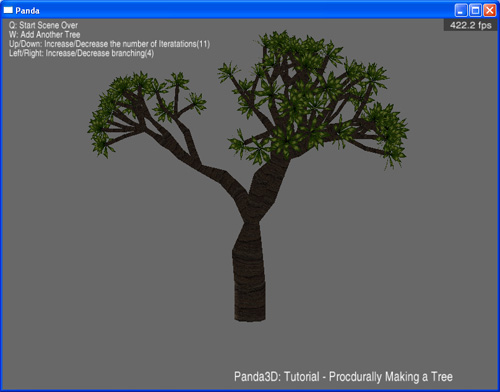Image resolution: width=500 pixels, height=392 pixels.
Task: Click 'Left/Right: Increase/Decrease branching(4)' text
Action: (81, 53)
